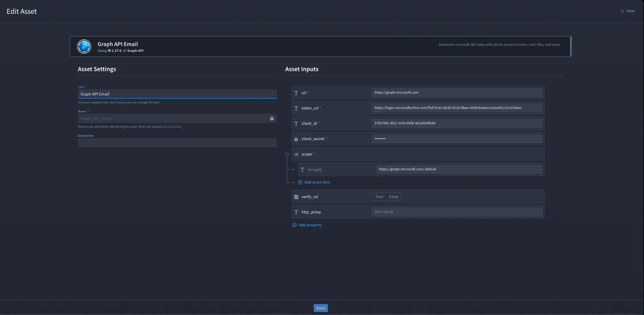Click the text type icon beside url
The width and height of the screenshot is (644, 315).
coord(296,93)
